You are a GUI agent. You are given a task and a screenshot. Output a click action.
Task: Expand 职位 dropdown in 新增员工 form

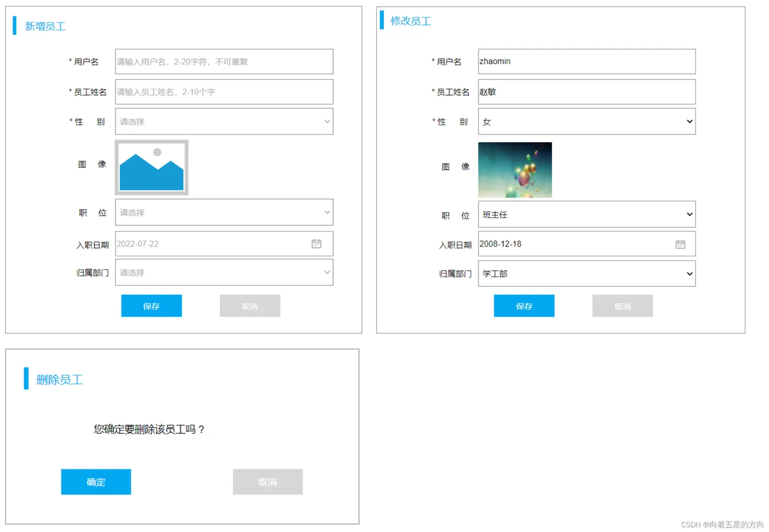(x=224, y=212)
